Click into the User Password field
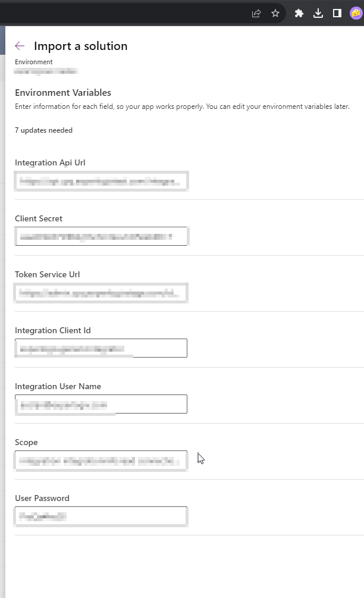This screenshot has width=364, height=598. tap(101, 516)
